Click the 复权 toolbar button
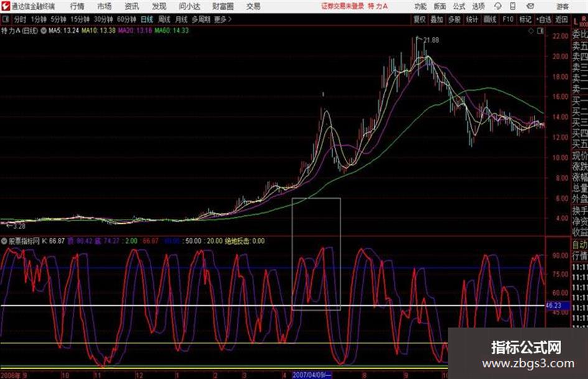Image resolution: width=588 pixels, height=379 pixels. (419, 19)
